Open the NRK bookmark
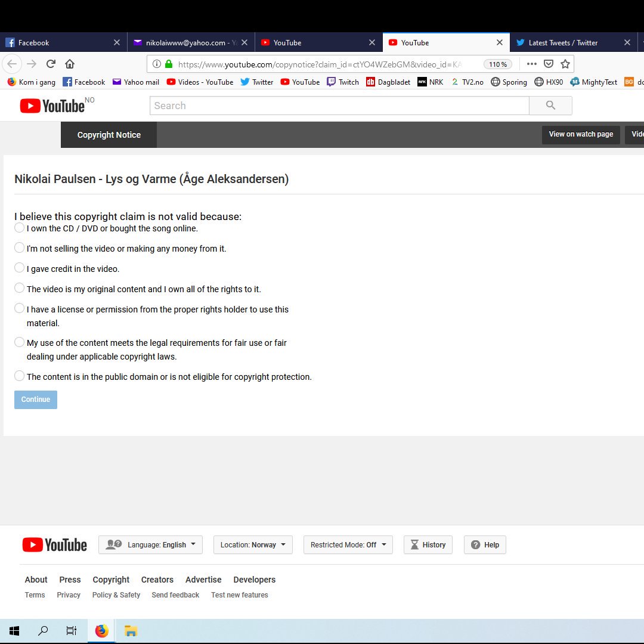Image resolution: width=644 pixels, height=644 pixels. [431, 82]
